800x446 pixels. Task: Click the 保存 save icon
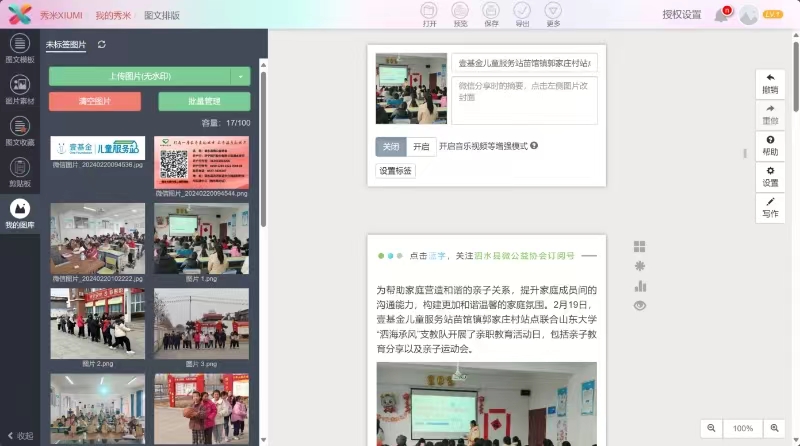pos(491,14)
